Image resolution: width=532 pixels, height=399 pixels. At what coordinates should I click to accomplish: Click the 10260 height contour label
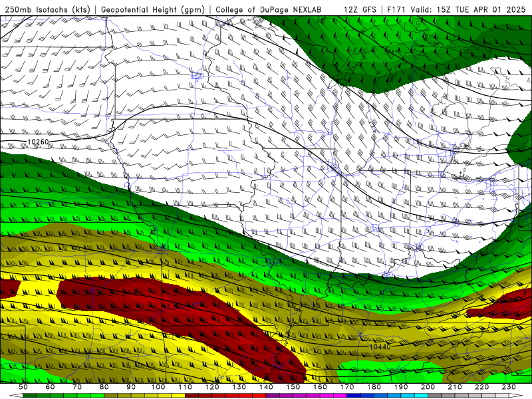pyautogui.click(x=38, y=142)
